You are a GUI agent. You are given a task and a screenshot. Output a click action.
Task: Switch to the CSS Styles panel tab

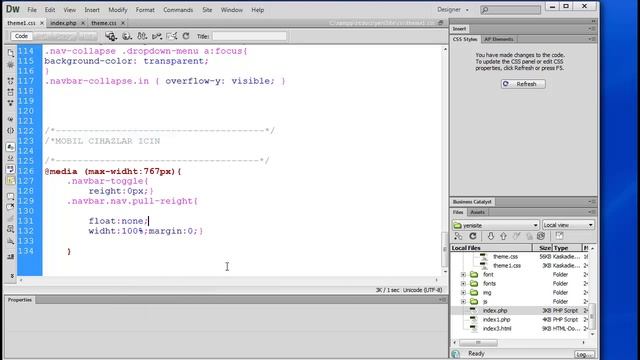coord(465,39)
